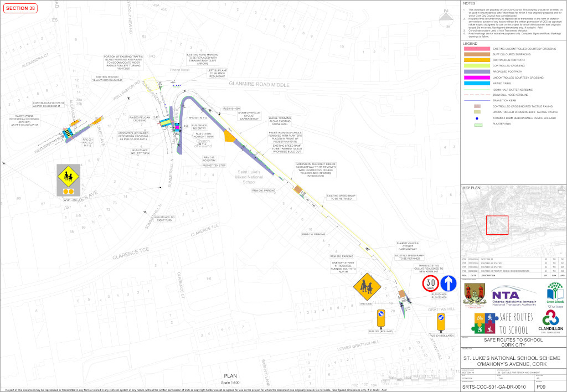Click drawing number SRTS-CCC-S01-GA-DR-0010

494,386
